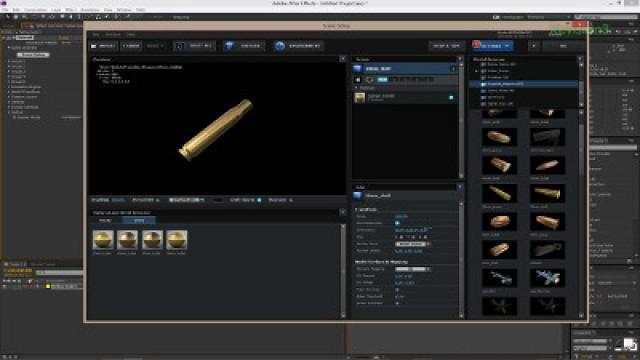Open the lighting dropdown in the preview bar

pos(187,200)
